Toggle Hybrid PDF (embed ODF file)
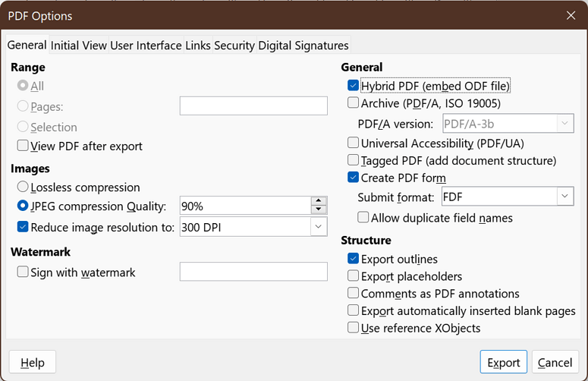The height and width of the screenshot is (381, 588). 354,86
